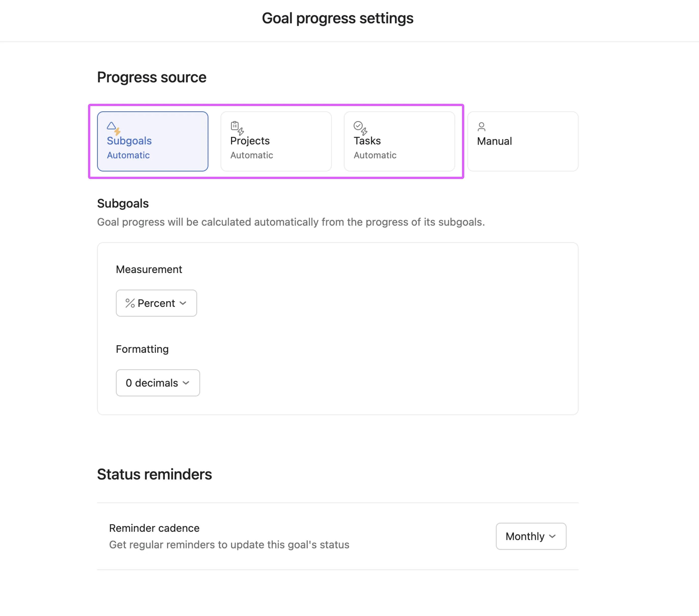699x616 pixels.
Task: Click the Reminder cadence label
Action: [154, 528]
